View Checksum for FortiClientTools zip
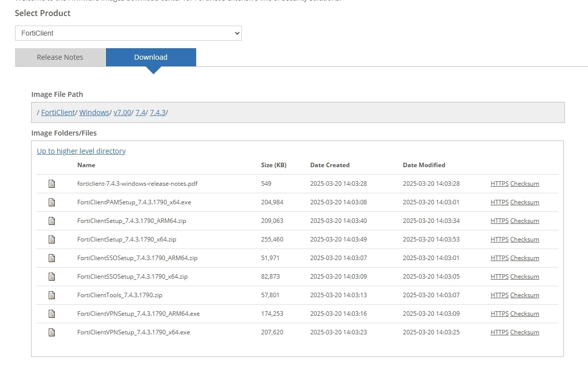Viewport: 588px width, 365px height. [525, 295]
